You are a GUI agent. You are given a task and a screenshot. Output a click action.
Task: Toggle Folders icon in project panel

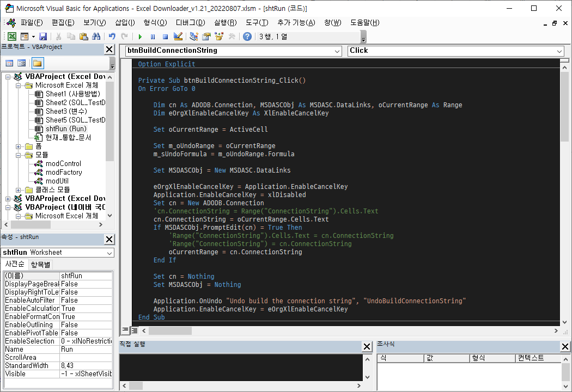37,63
